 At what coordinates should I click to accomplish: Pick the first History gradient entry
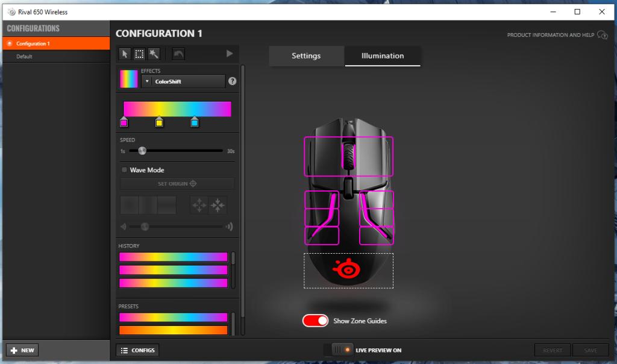173,257
